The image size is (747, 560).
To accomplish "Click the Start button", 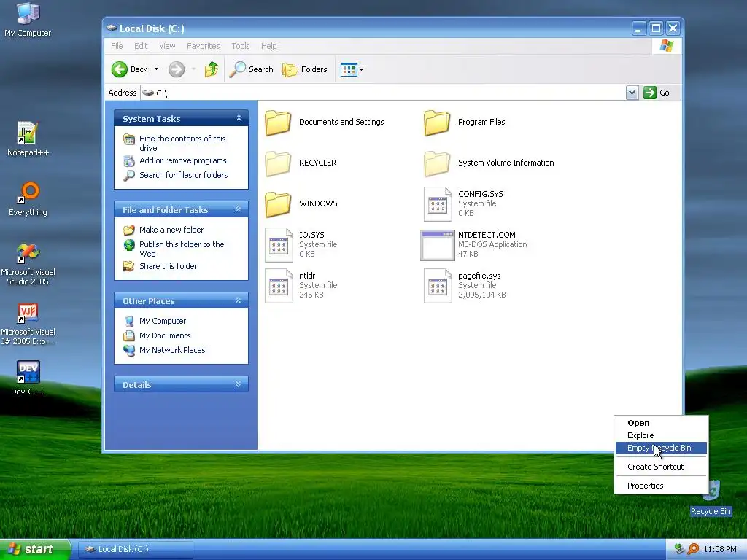I will [35, 550].
